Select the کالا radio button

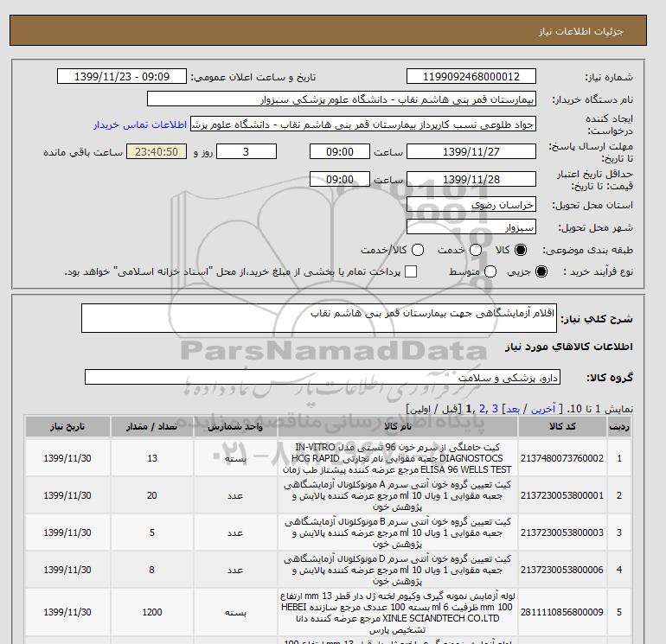pos(521,250)
